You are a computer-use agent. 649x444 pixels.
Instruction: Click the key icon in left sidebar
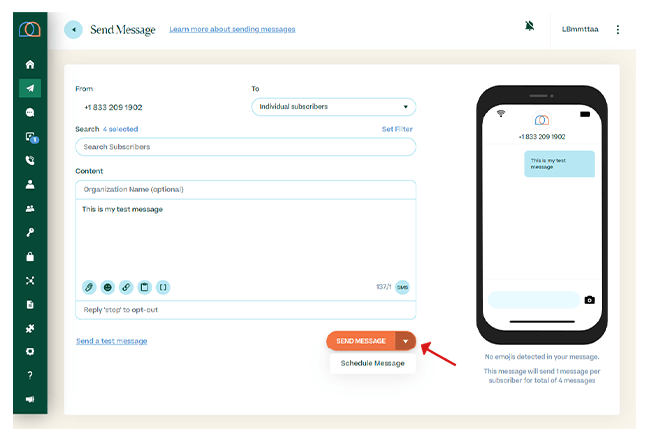point(30,232)
